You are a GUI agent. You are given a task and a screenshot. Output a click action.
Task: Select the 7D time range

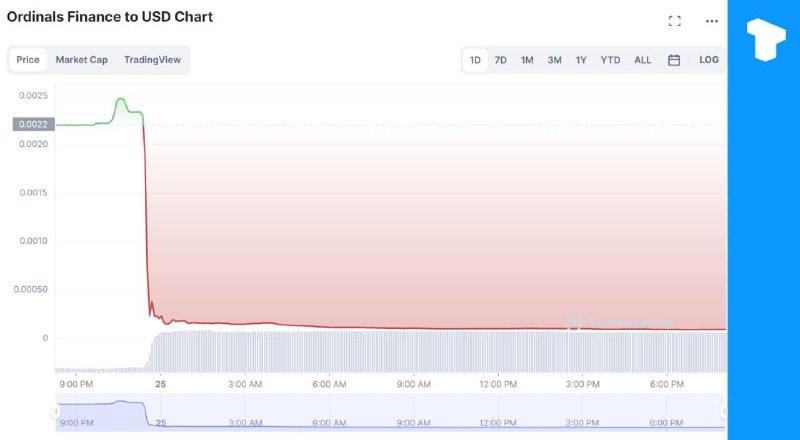(x=501, y=60)
